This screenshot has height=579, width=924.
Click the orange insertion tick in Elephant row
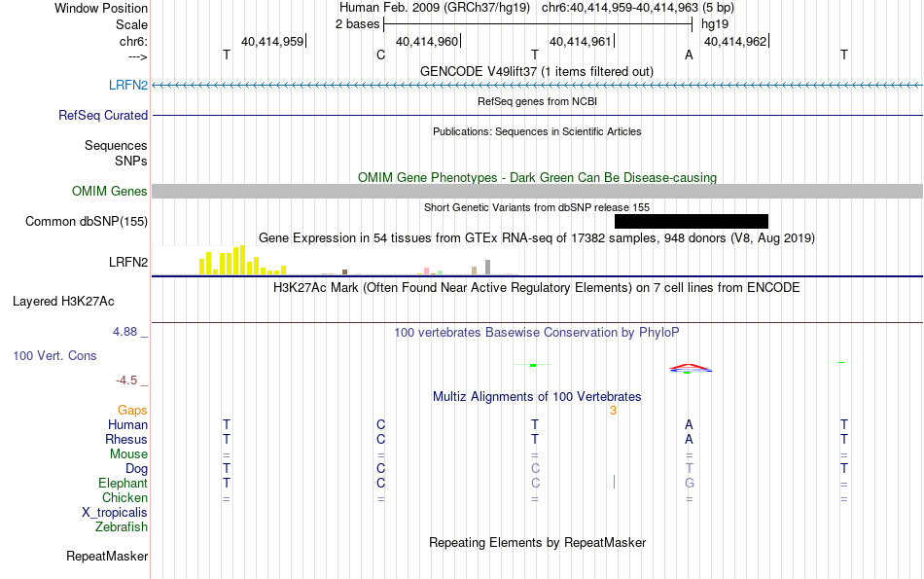[614, 482]
